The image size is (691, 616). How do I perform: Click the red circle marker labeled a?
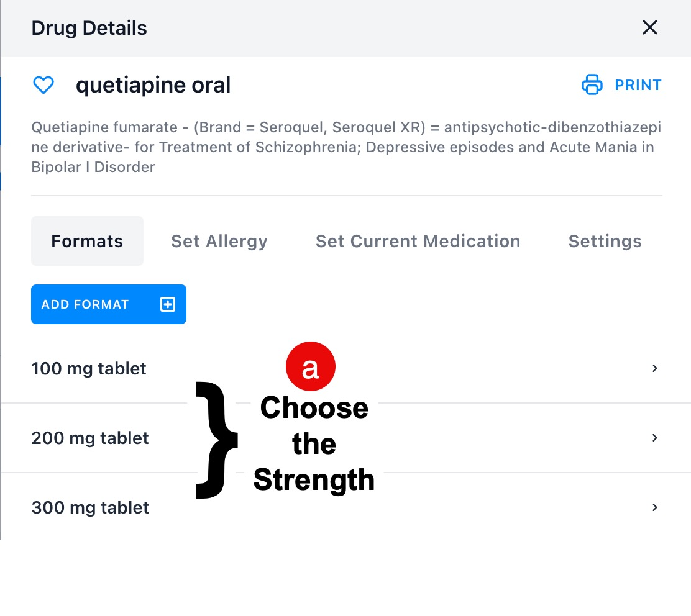tap(310, 367)
